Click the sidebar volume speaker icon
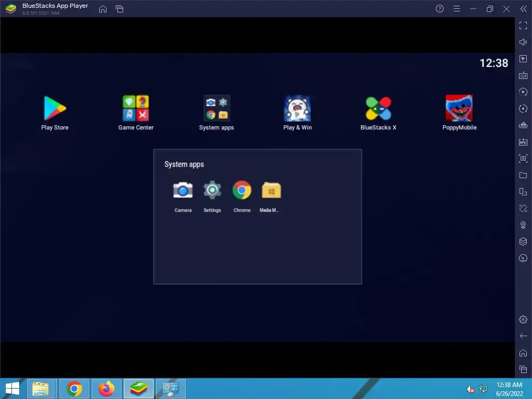This screenshot has height=399, width=532. pyautogui.click(x=523, y=42)
